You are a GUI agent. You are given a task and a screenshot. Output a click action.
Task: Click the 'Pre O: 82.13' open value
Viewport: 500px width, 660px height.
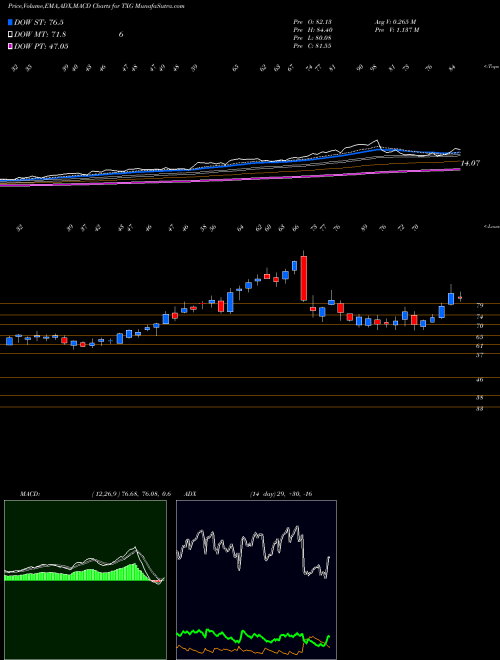(313, 22)
